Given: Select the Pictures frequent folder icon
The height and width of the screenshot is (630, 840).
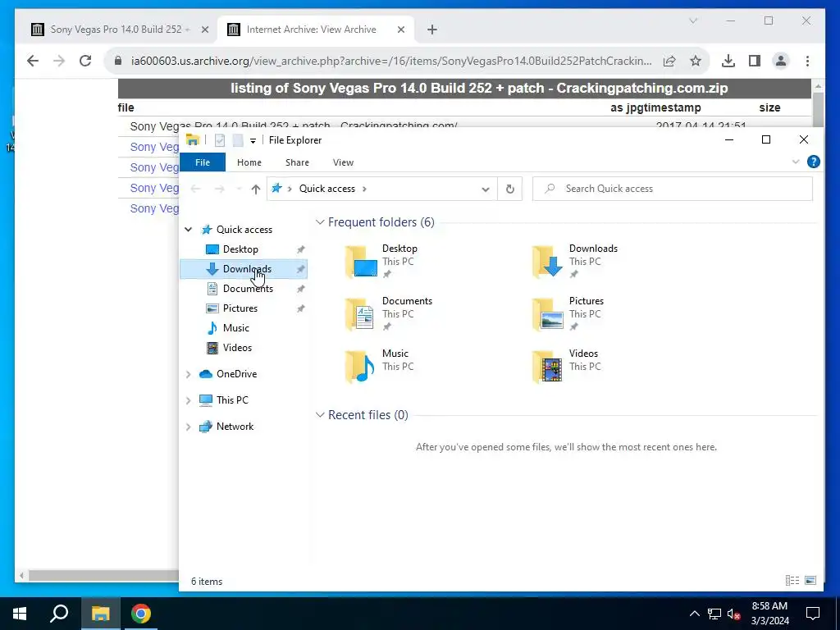Looking at the screenshot, I should [x=548, y=314].
